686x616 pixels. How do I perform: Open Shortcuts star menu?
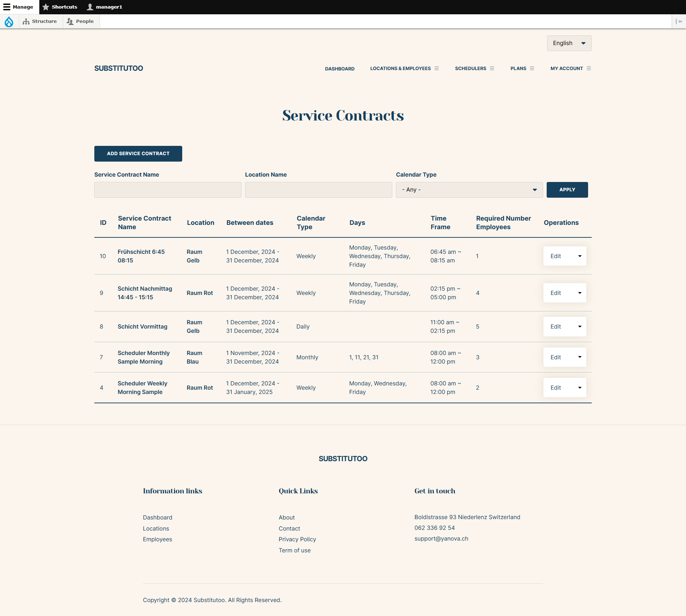[x=60, y=7]
